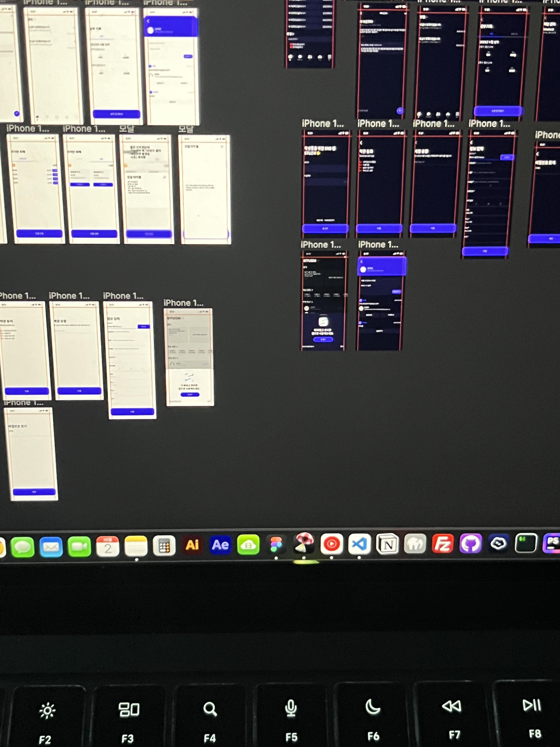Open YouTube Music in the dock
Viewport: 560px width, 747px height.
(x=331, y=544)
